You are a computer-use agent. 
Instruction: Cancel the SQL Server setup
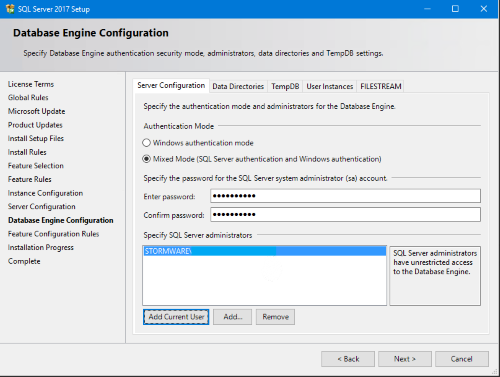pyautogui.click(x=462, y=359)
